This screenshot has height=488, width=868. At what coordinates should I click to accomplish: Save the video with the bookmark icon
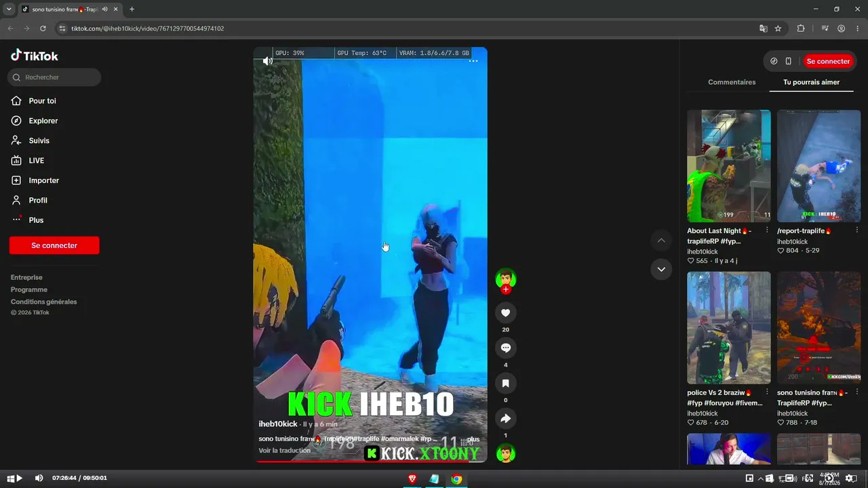pos(506,384)
